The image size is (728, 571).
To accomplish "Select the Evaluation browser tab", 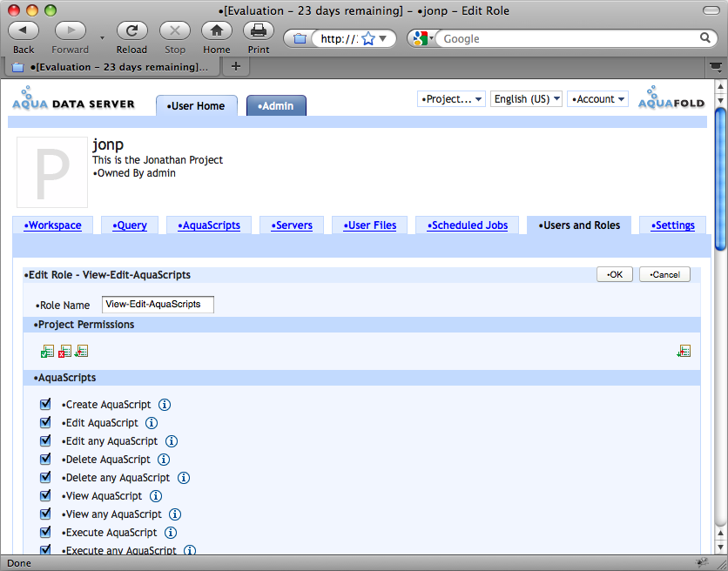I will point(111,67).
